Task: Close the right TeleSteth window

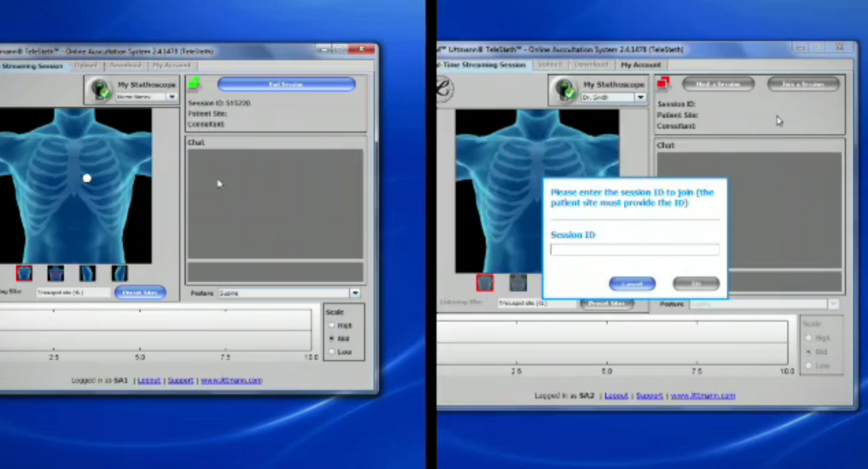Action: click(x=840, y=47)
